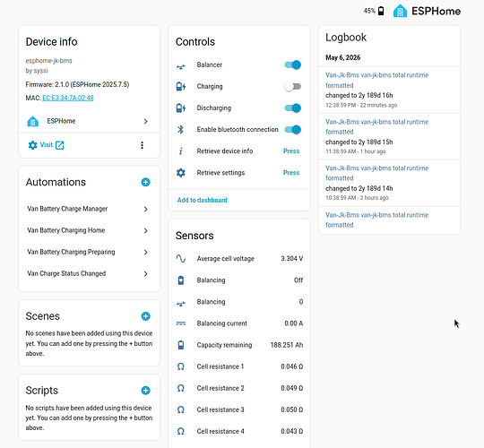Disable the Discharging switch
The height and width of the screenshot is (448, 484).
click(x=292, y=108)
